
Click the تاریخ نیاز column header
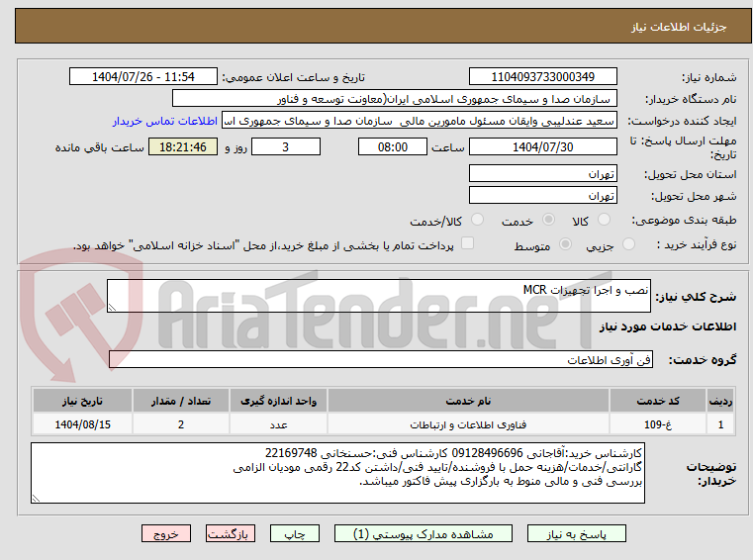(x=82, y=401)
